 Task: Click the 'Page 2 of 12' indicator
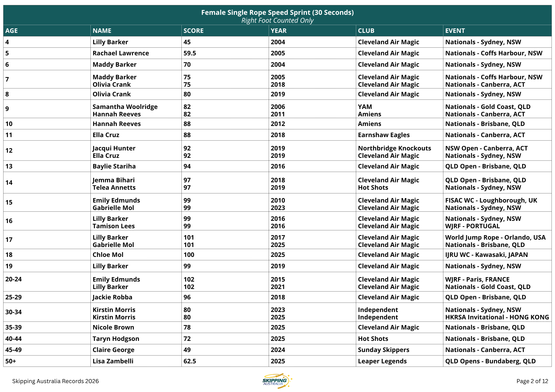tap(532, 381)
